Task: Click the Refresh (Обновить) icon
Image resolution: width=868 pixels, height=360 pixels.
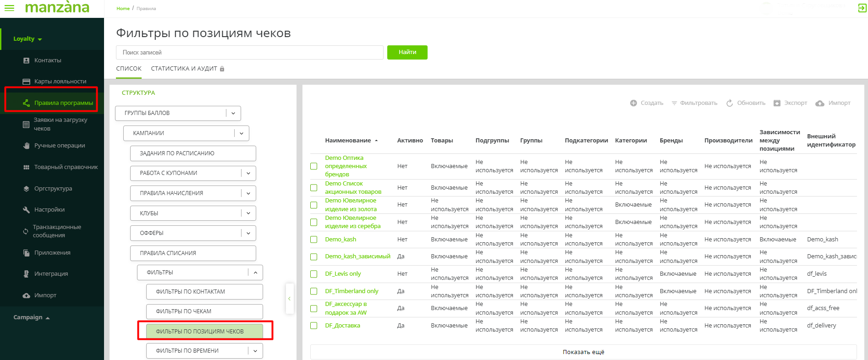Action: coord(730,103)
